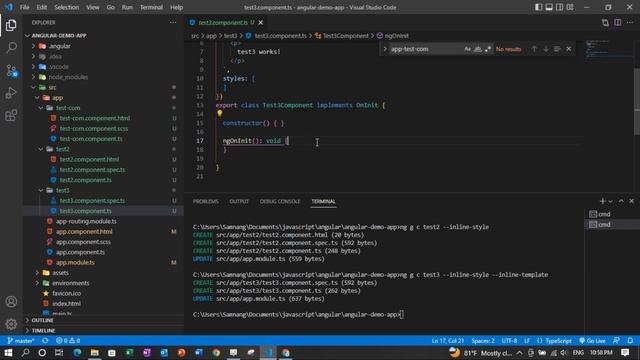Click the open changes icon in editor toolbar
Viewport: 640px width, 360px height.
pos(605,22)
